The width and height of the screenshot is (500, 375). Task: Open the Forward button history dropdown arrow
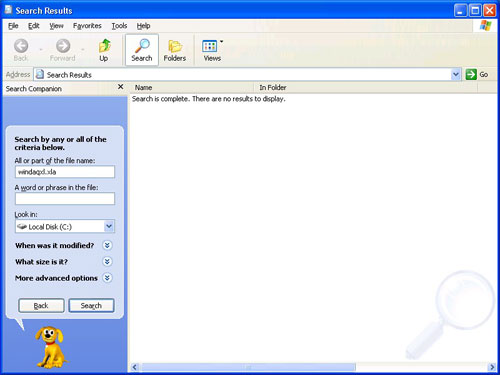tap(83, 50)
